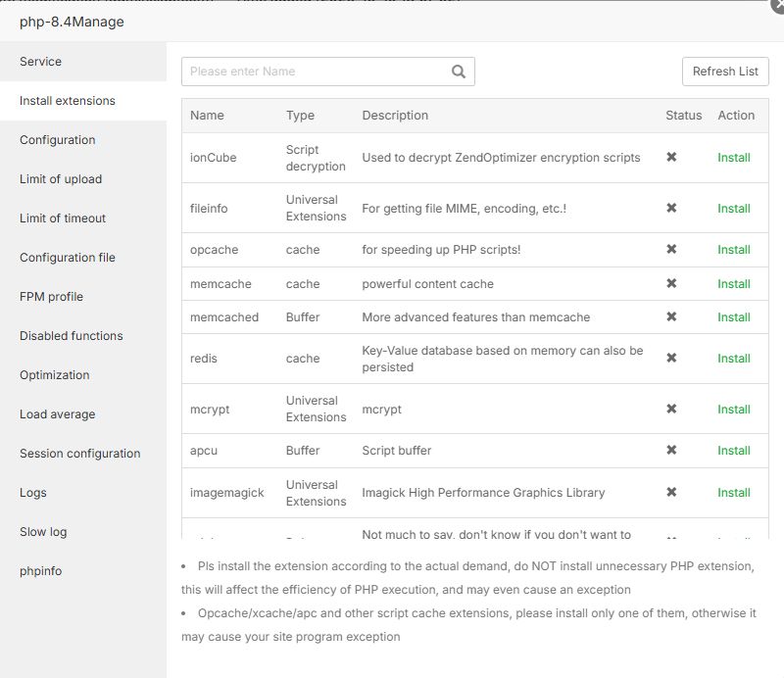Install the ionCube extension
The width and height of the screenshot is (784, 678).
click(733, 158)
